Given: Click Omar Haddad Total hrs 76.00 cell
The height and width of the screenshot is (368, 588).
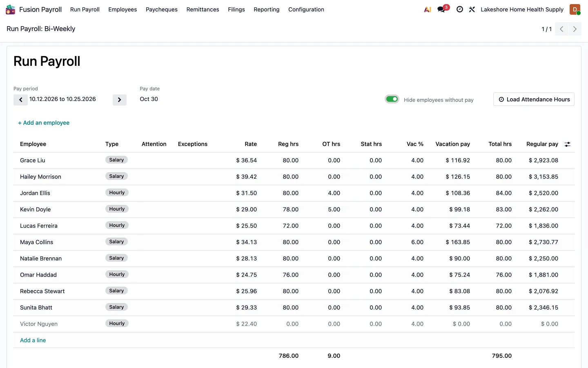Looking at the screenshot, I should tap(504, 275).
